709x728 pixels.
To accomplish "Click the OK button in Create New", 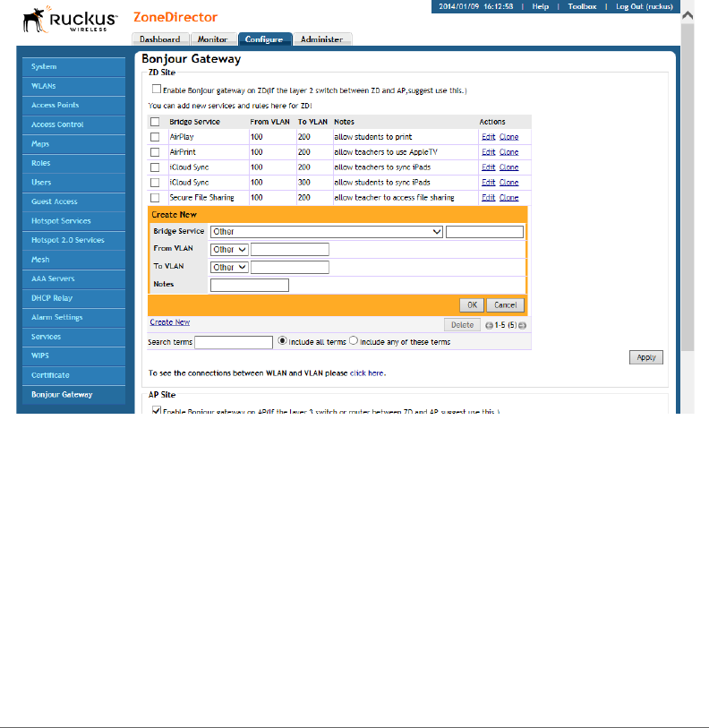I will (x=472, y=305).
